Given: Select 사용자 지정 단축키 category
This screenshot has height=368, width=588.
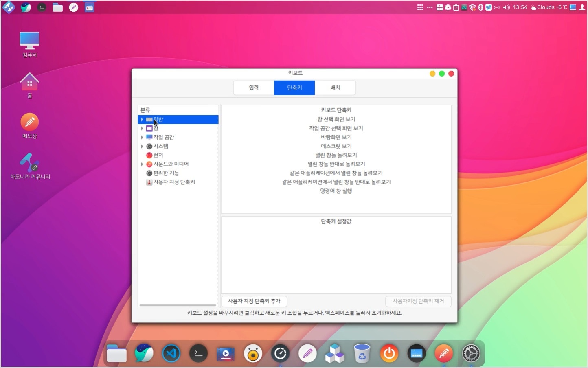Looking at the screenshot, I should point(174,182).
